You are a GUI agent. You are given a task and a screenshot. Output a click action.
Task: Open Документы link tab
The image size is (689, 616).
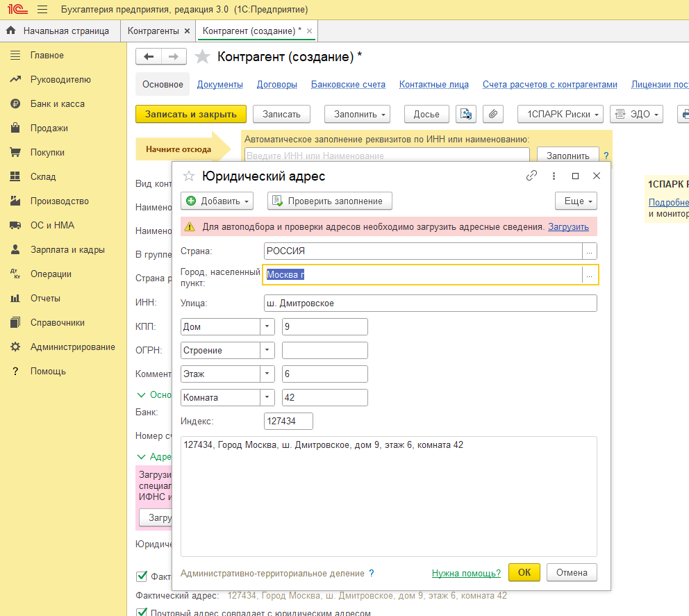[219, 84]
